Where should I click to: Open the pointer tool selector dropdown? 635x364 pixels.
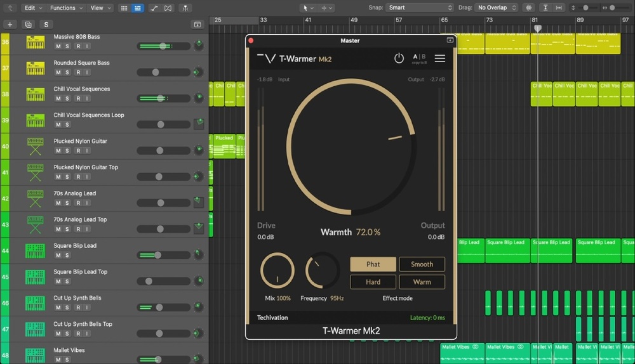coord(308,8)
